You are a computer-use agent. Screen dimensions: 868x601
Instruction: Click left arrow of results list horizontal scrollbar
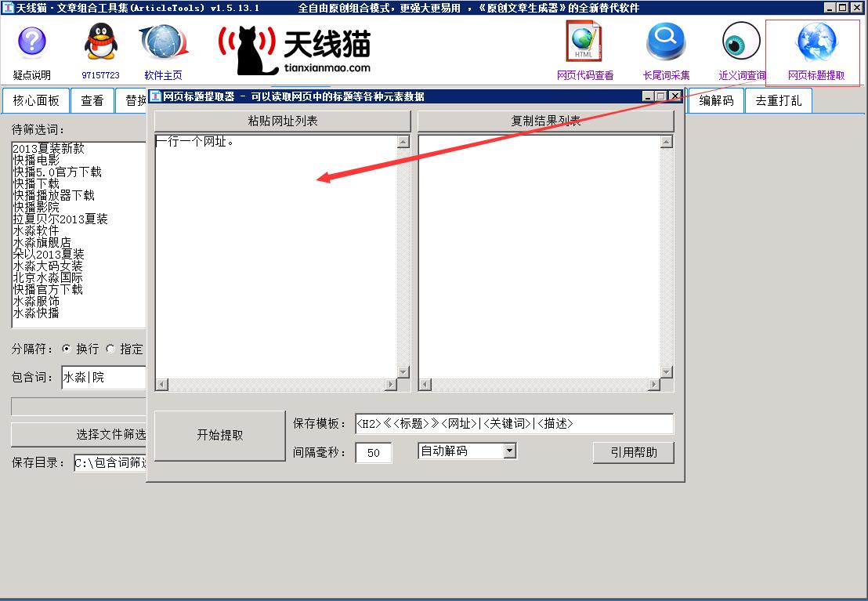click(425, 384)
